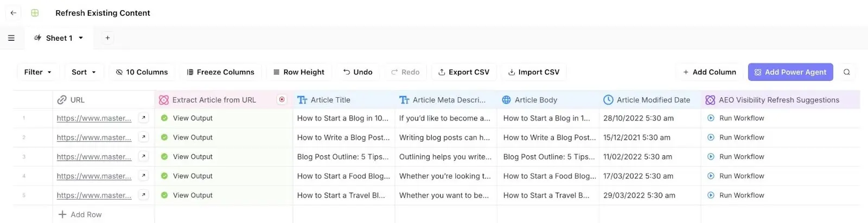Image resolution: width=868 pixels, height=223 pixels.
Task: Click Freeze Columns
Action: [220, 72]
